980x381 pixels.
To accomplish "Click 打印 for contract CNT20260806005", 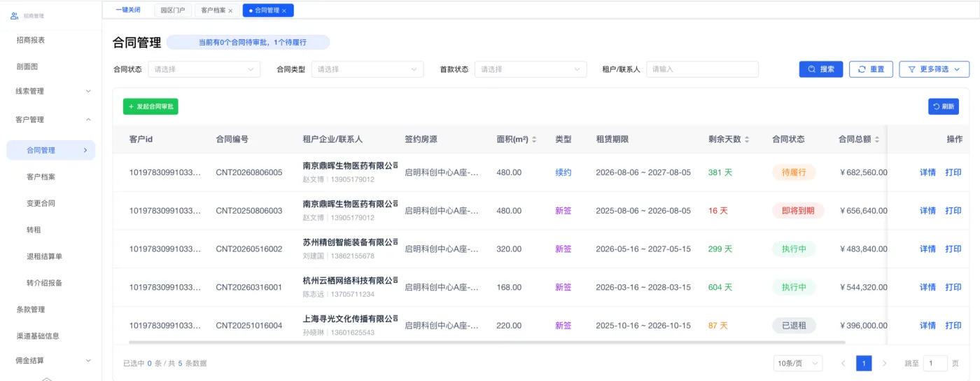I will coord(953,172).
